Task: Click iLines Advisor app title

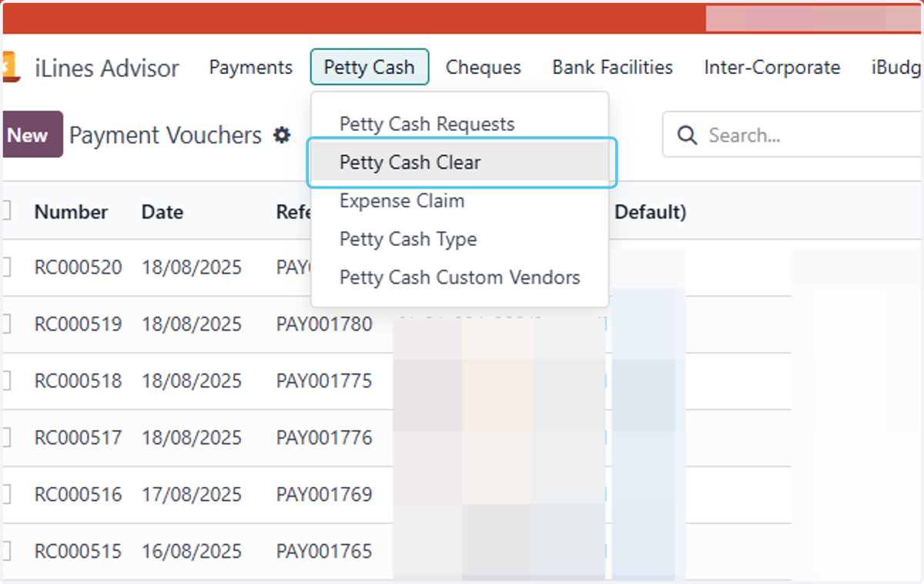Action: (107, 68)
